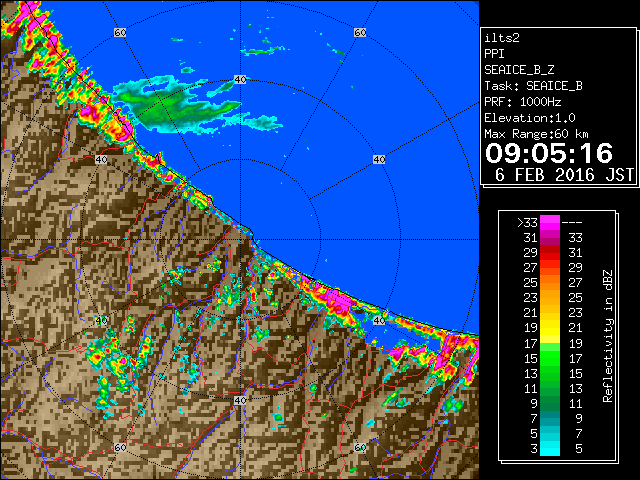
Task: Click the 'Max Range:60 km' line
Action: [x=536, y=134]
